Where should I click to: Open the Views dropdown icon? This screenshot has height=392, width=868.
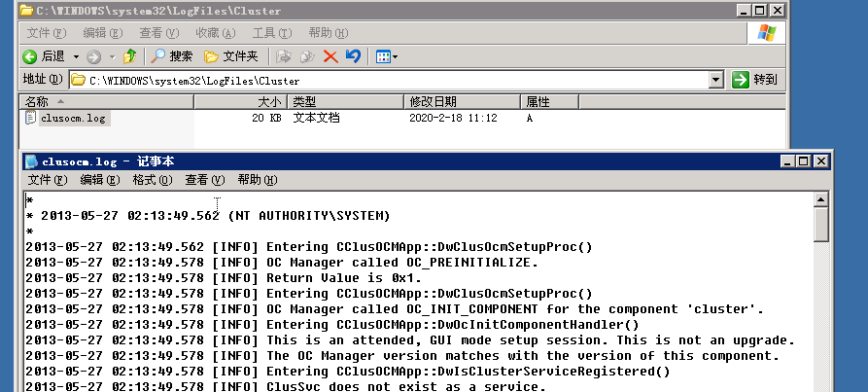click(x=386, y=56)
